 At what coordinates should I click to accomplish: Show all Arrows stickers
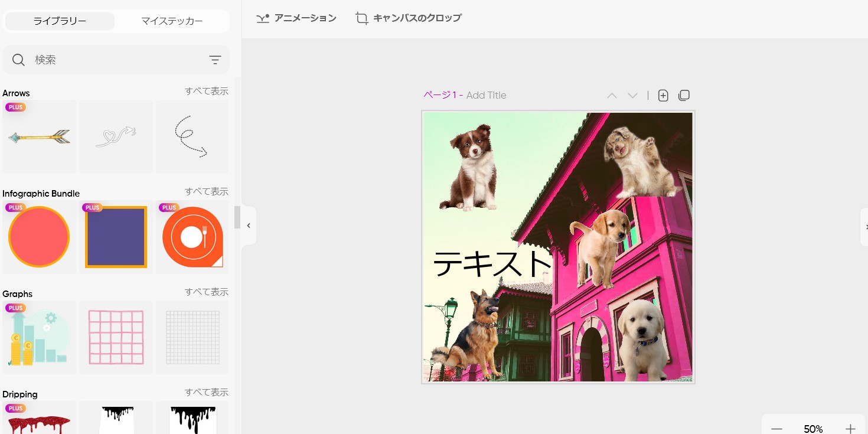pyautogui.click(x=207, y=91)
